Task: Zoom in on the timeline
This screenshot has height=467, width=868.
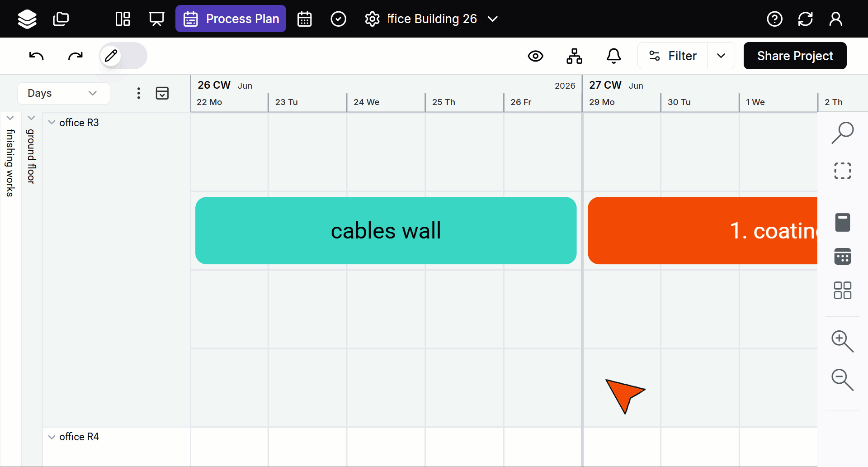Action: tap(842, 341)
